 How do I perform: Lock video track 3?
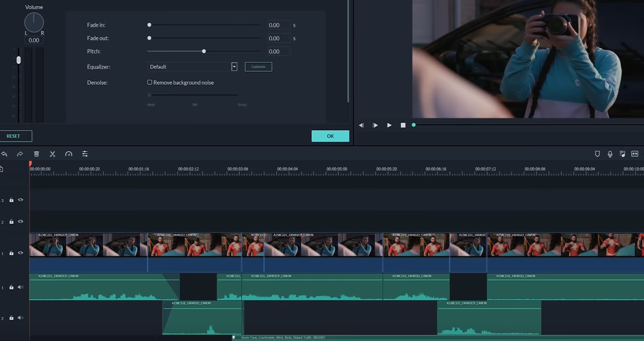[x=11, y=200]
